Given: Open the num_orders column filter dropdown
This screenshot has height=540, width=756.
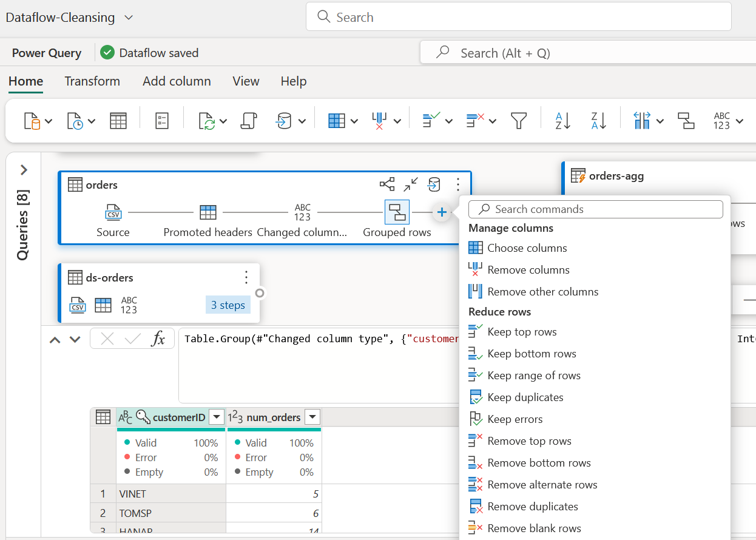Looking at the screenshot, I should (312, 417).
